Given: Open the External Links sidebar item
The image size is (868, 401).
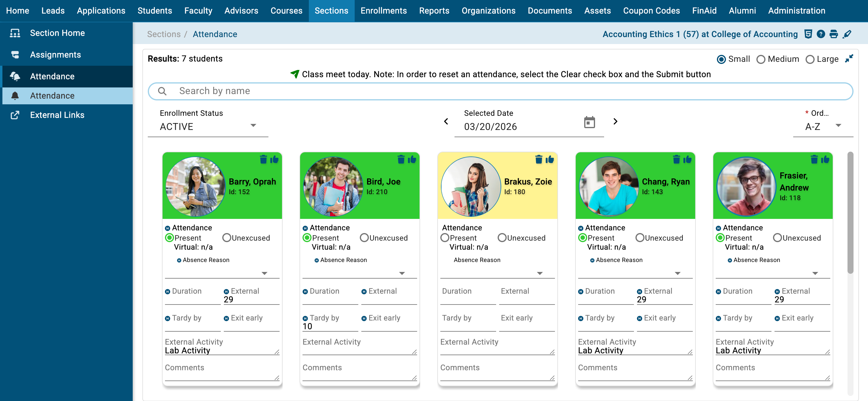Looking at the screenshot, I should click(x=57, y=115).
